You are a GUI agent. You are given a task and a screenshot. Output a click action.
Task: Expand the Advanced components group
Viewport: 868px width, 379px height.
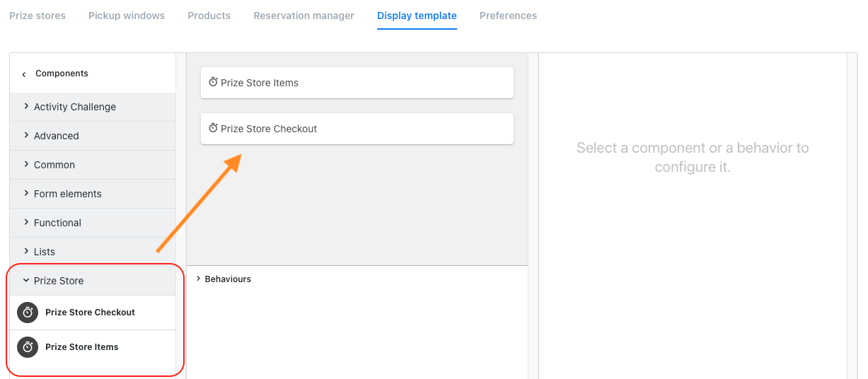(57, 136)
